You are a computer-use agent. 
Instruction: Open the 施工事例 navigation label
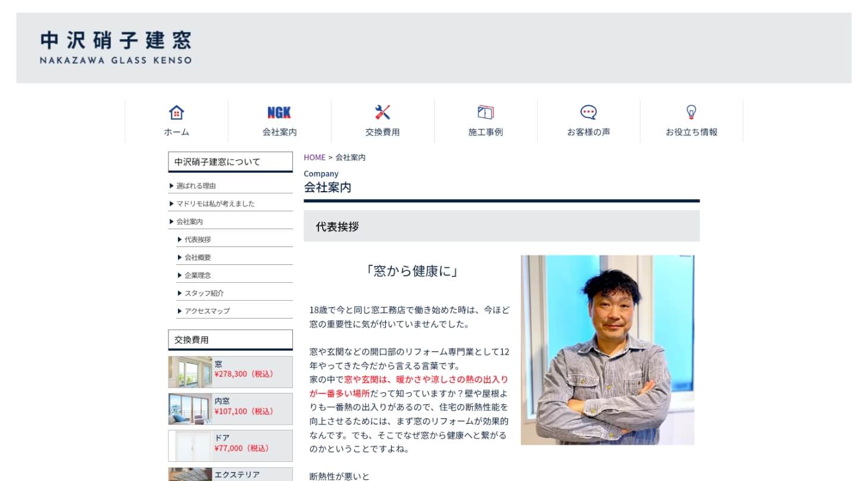point(486,132)
